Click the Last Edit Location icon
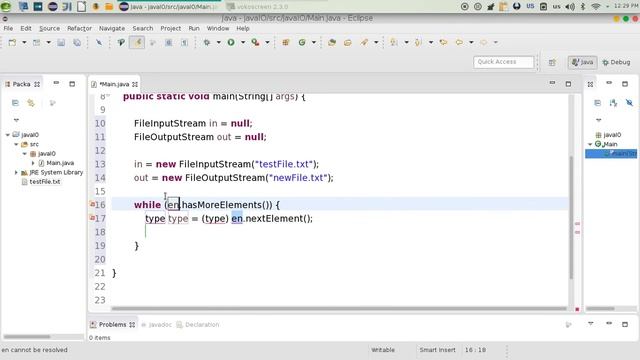The height and width of the screenshot is (360, 640). (x=443, y=42)
